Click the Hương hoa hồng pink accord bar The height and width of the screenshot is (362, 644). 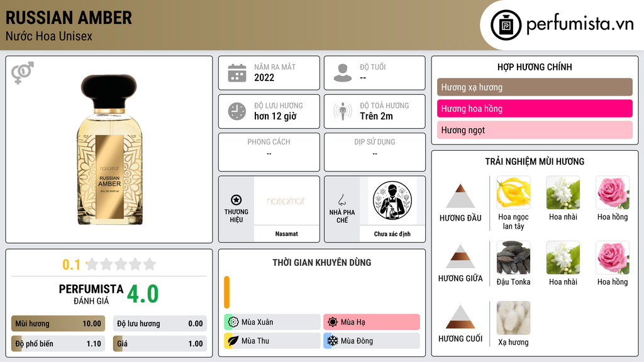coord(535,108)
